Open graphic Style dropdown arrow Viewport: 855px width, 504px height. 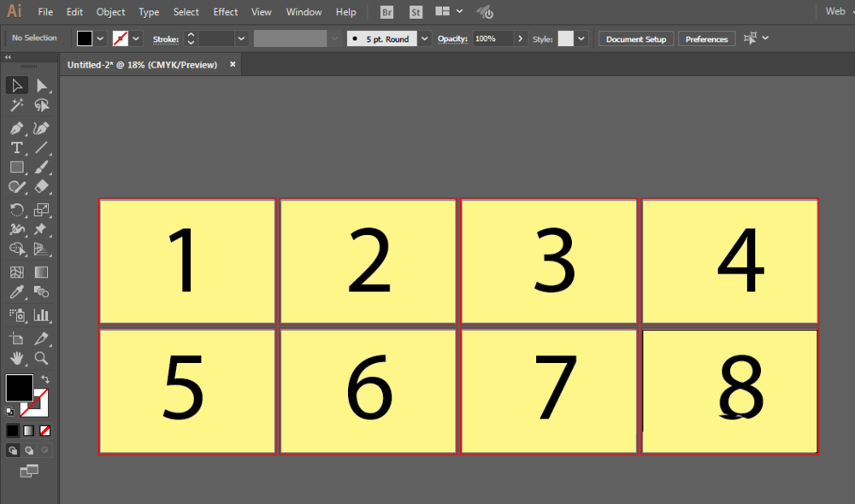tap(581, 38)
